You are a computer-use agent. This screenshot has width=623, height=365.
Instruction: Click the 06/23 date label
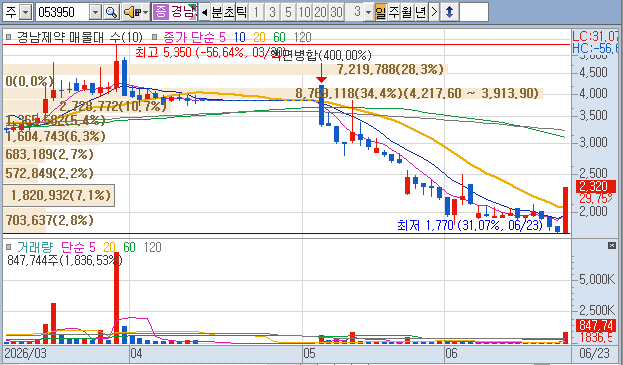point(594,353)
